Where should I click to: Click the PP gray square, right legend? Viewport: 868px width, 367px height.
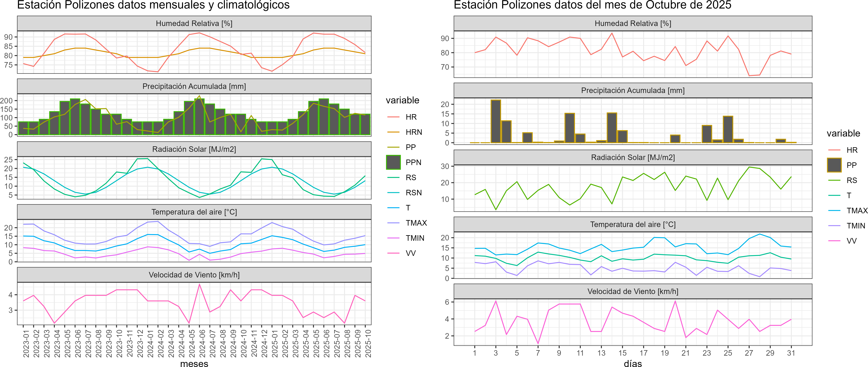(x=834, y=165)
